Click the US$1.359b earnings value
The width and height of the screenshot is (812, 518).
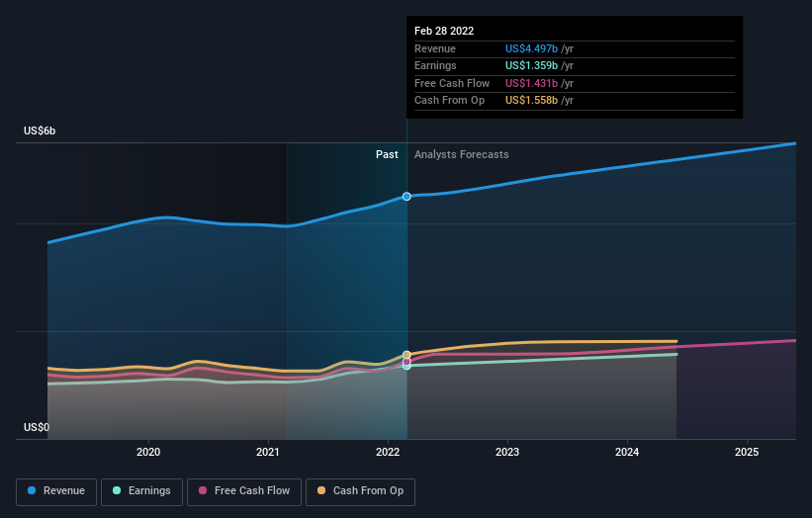[x=531, y=65]
